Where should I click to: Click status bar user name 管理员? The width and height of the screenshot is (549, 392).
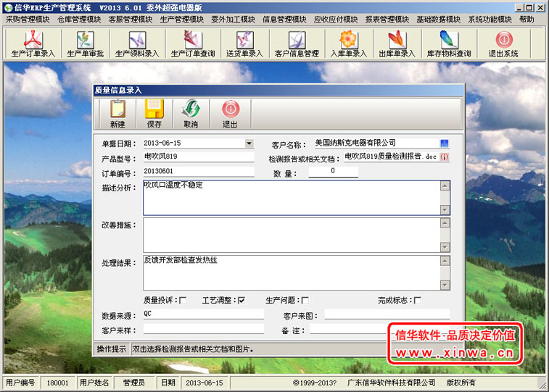[x=133, y=383]
